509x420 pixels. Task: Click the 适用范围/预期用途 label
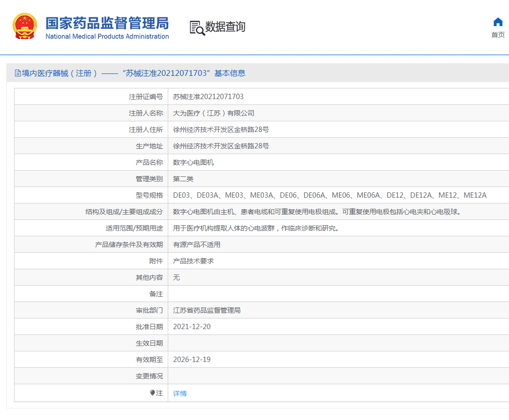[x=134, y=228]
